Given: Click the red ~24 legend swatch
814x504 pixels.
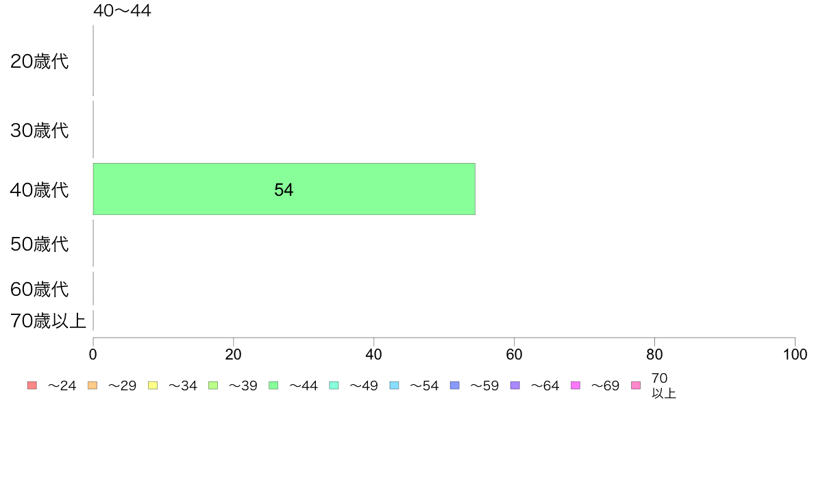Looking at the screenshot, I should (x=32, y=385).
